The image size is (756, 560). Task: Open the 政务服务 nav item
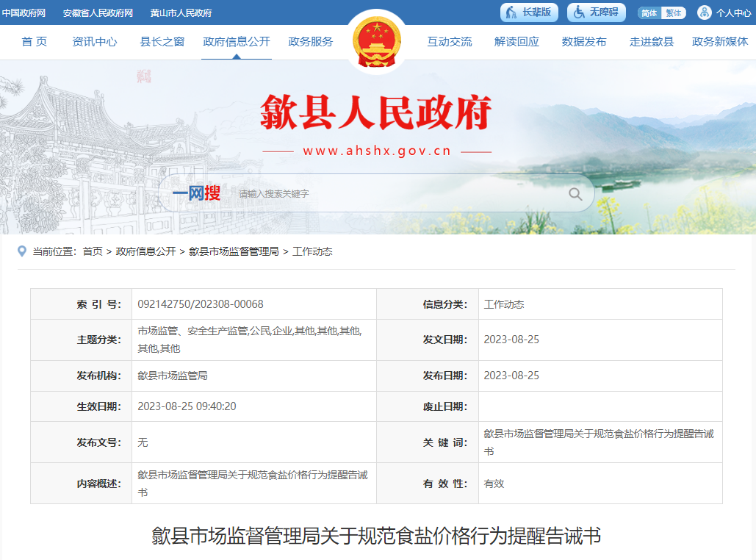click(311, 42)
